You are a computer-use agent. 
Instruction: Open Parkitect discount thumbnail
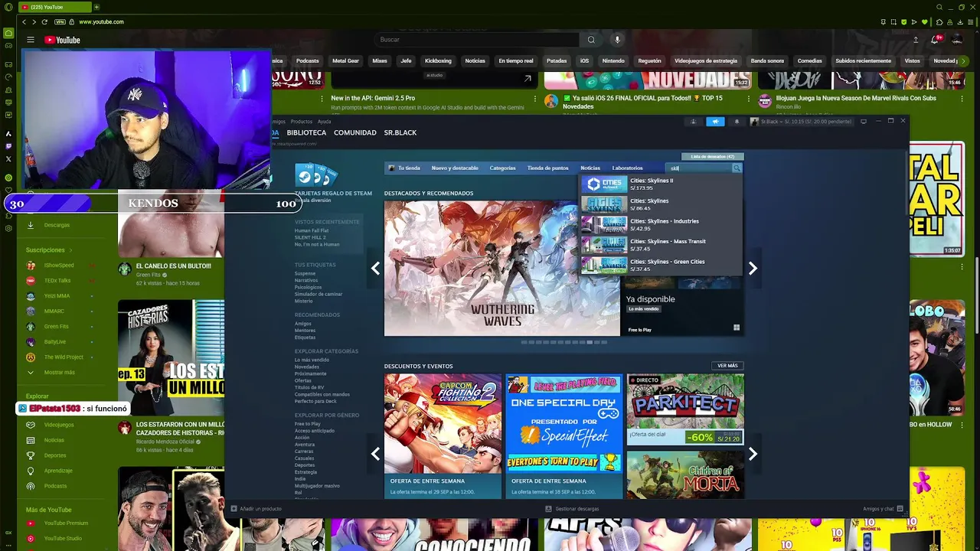tap(685, 409)
